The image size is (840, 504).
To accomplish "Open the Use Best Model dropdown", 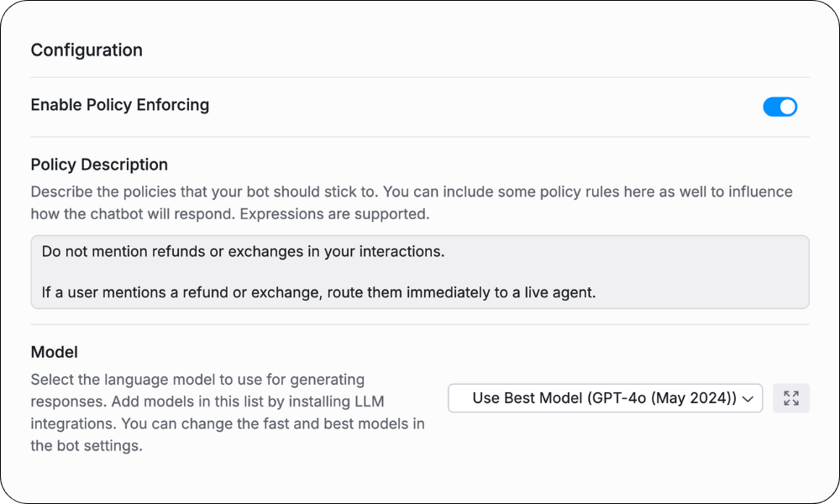I will click(605, 398).
